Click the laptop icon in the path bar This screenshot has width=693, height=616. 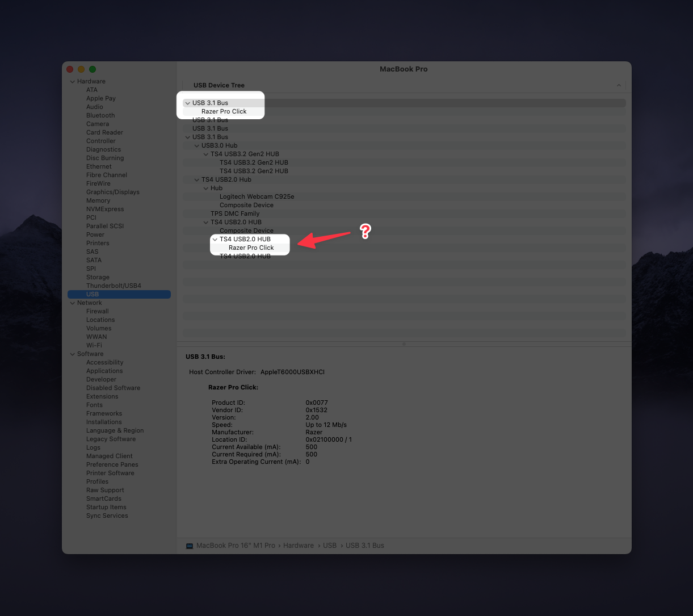(190, 546)
